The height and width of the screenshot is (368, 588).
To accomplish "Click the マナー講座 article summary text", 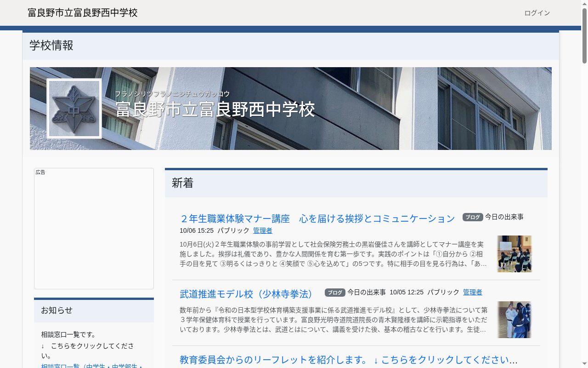I will [x=334, y=254].
